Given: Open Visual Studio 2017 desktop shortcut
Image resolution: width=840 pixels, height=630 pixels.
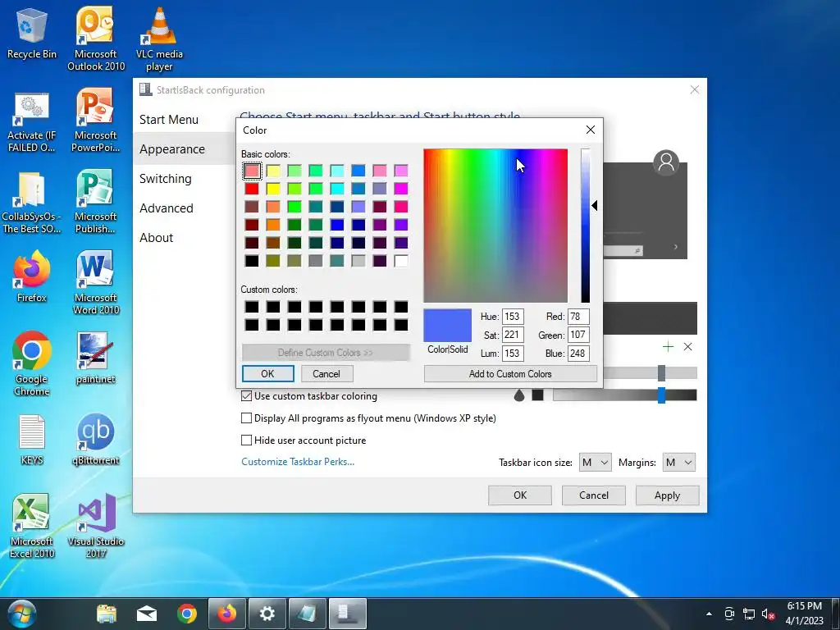Looking at the screenshot, I should click(96, 526).
